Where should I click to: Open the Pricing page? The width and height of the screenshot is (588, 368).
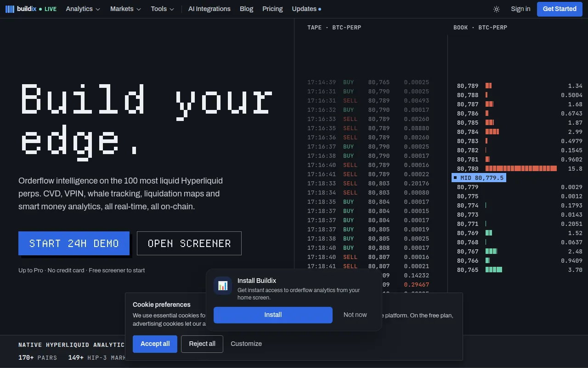[272, 9]
